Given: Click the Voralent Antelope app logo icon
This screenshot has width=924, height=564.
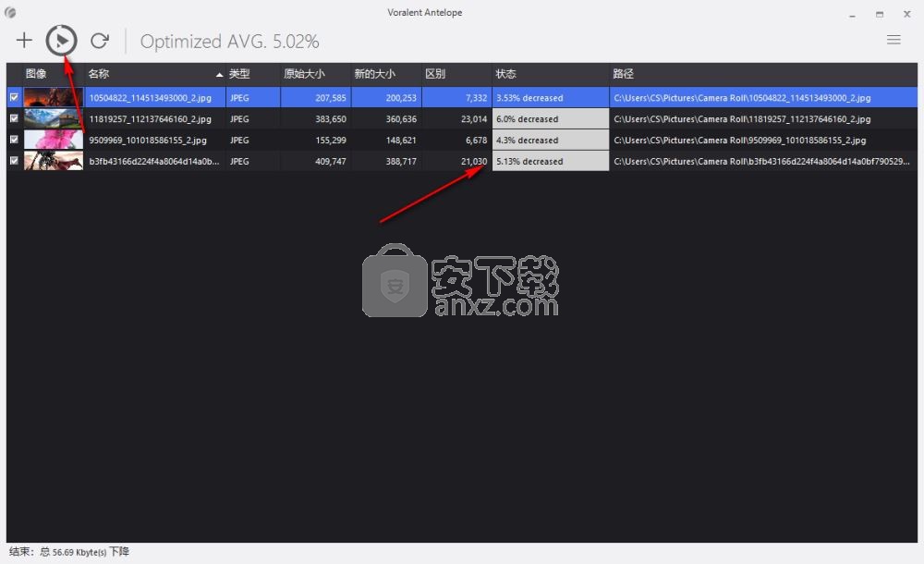Looking at the screenshot, I should point(10,12).
